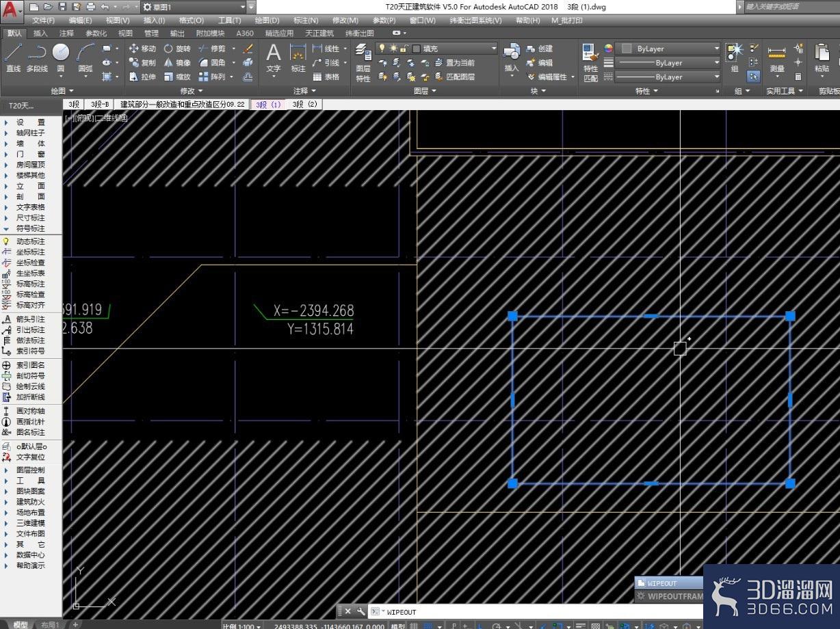Open the 修改(M) menu

coord(345,21)
